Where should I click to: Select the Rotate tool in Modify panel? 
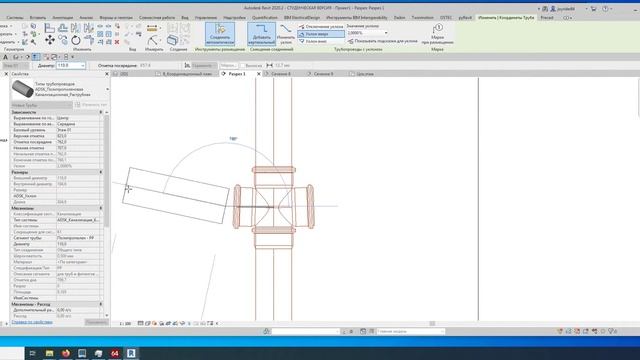(76, 40)
